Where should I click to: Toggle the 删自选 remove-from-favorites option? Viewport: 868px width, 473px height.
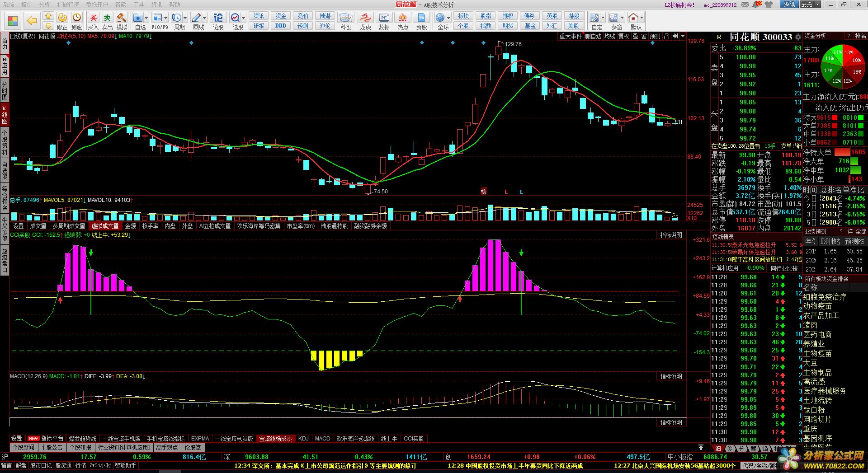tap(594, 36)
